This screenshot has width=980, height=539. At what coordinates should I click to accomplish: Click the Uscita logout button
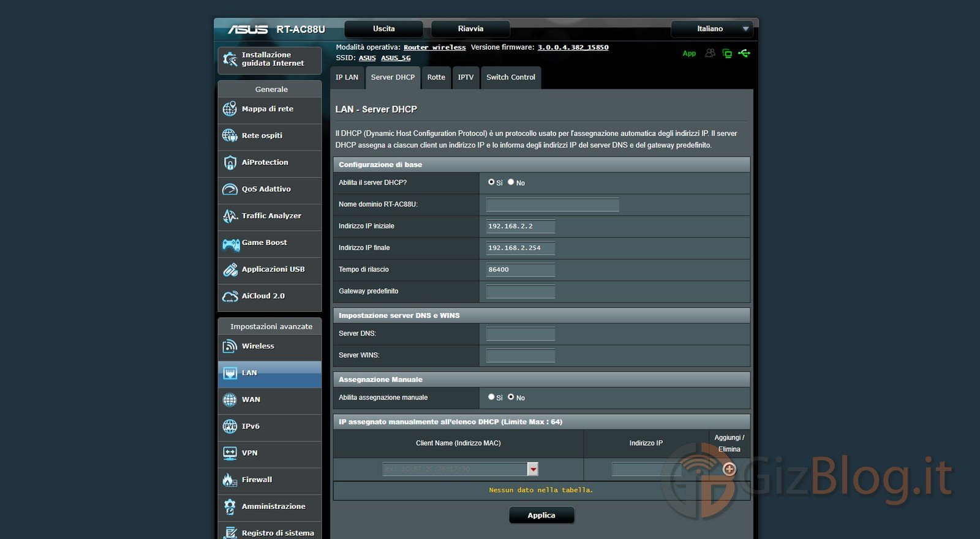384,29
